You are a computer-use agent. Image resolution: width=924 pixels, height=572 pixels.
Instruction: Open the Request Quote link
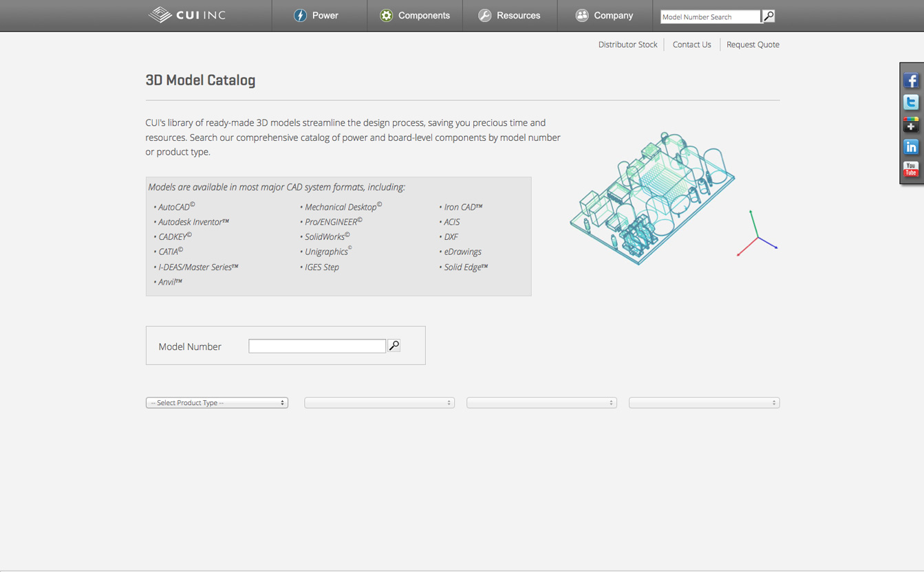(x=753, y=45)
